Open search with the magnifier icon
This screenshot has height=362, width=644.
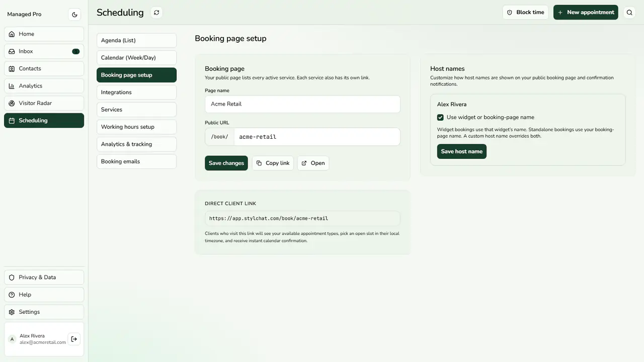(629, 13)
